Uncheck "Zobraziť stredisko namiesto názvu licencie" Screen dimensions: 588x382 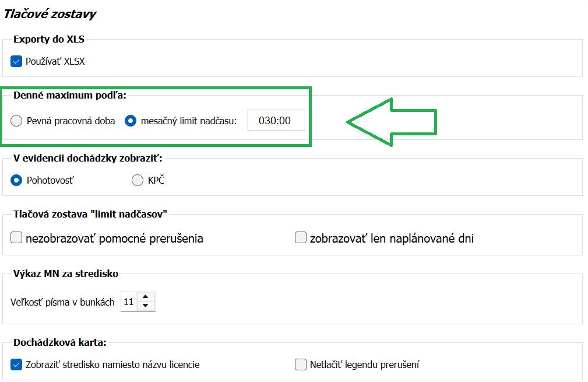coord(16,363)
